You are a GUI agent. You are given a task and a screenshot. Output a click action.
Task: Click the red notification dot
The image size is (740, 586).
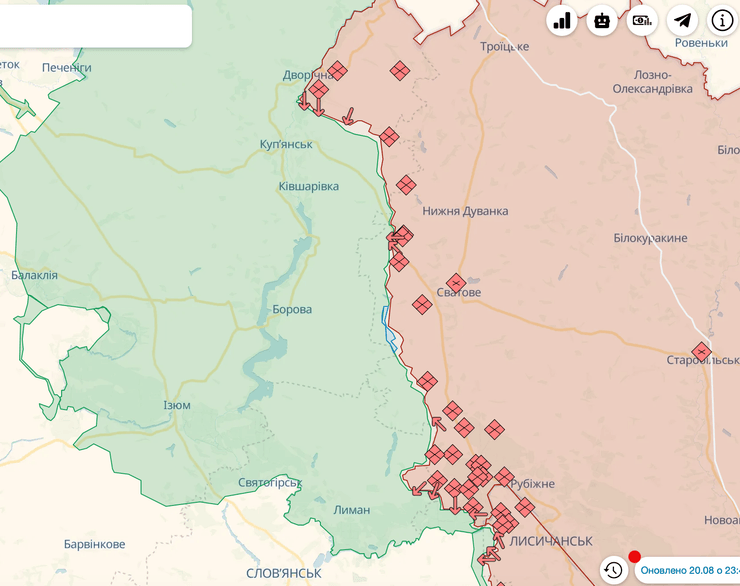634,557
